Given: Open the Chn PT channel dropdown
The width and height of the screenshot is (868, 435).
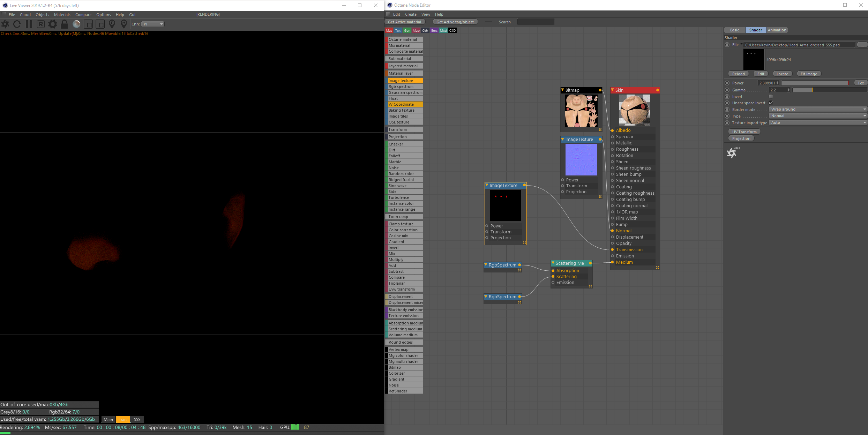Looking at the screenshot, I should coord(153,24).
